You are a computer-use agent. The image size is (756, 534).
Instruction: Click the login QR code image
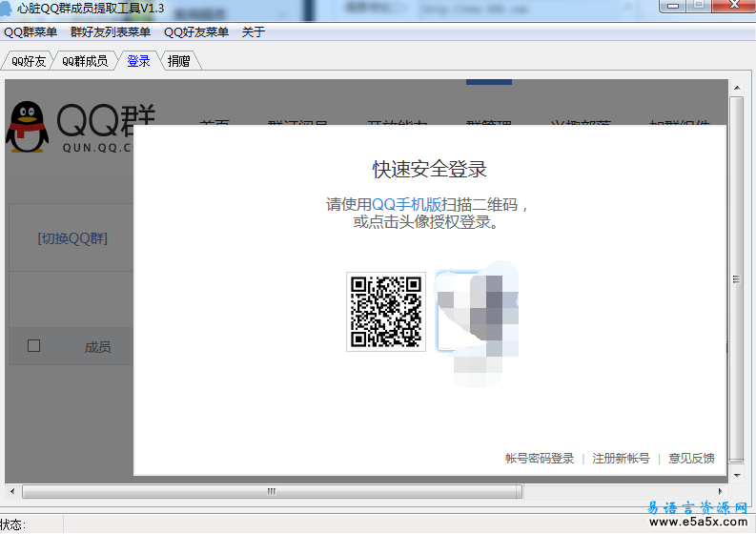pyautogui.click(x=386, y=312)
